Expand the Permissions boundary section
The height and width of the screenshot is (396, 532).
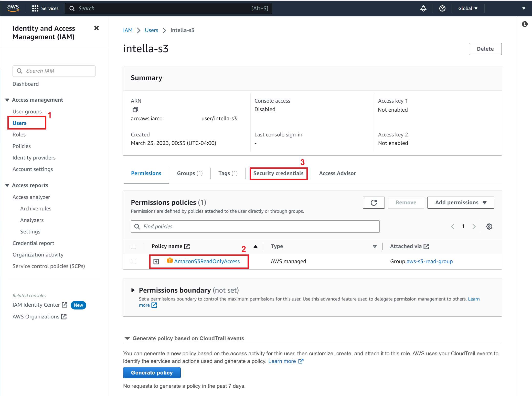coord(133,290)
